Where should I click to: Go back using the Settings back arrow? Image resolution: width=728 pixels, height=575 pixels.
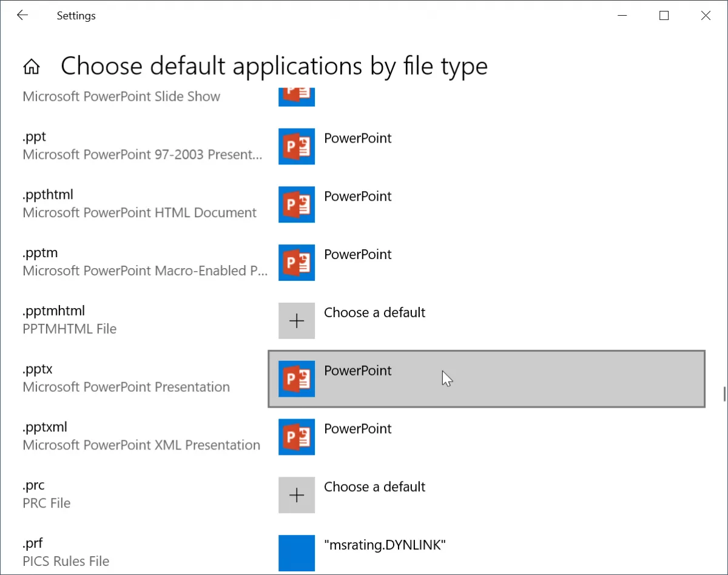[22, 16]
